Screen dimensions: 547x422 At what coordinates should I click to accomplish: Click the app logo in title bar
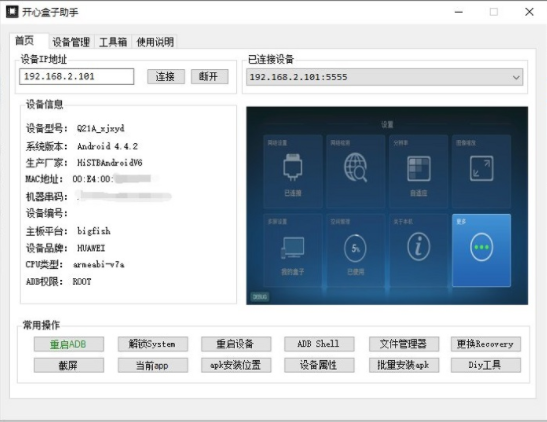[x=12, y=12]
